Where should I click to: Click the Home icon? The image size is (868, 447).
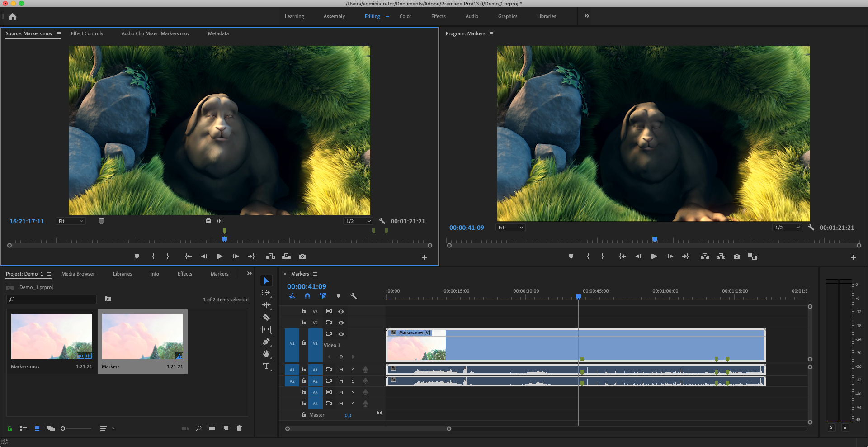[13, 17]
